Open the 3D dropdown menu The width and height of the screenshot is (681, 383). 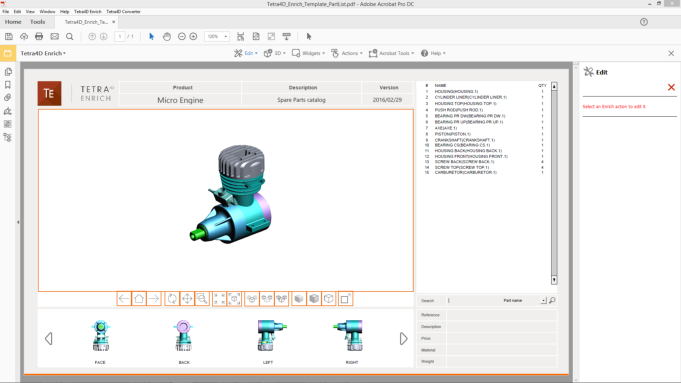tap(275, 53)
